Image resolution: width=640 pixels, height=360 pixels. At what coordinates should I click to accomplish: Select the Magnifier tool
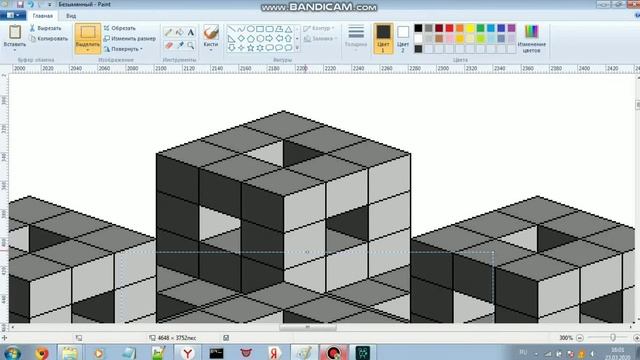click(191, 45)
